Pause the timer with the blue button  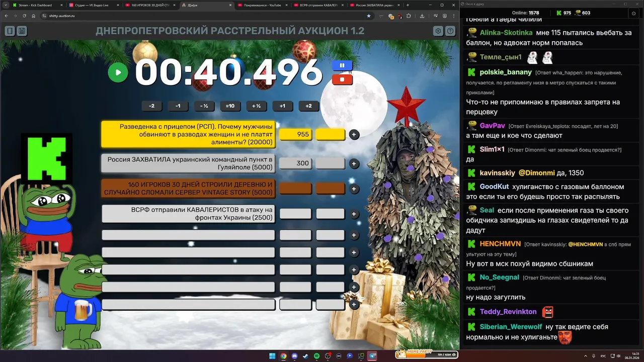click(x=342, y=65)
